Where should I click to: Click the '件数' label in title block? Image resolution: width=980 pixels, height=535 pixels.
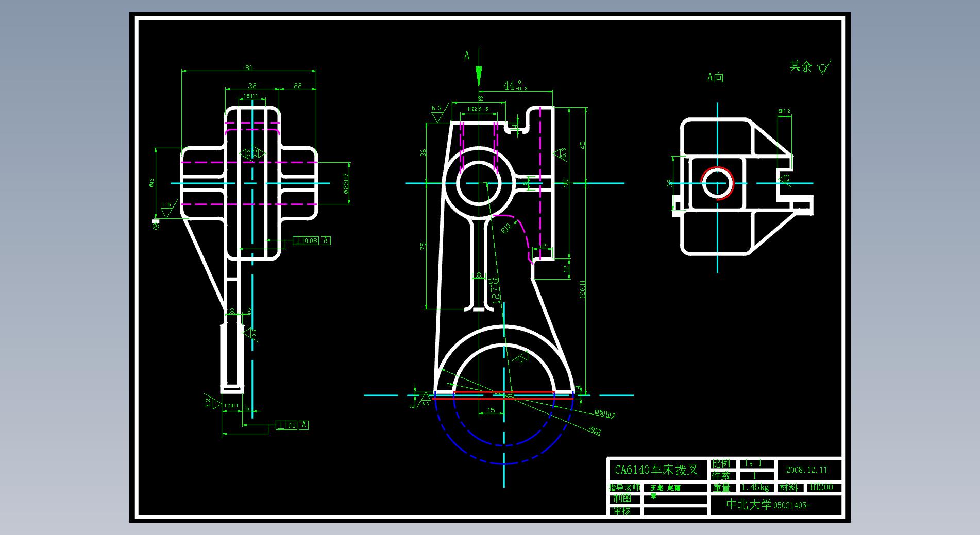coord(721,475)
